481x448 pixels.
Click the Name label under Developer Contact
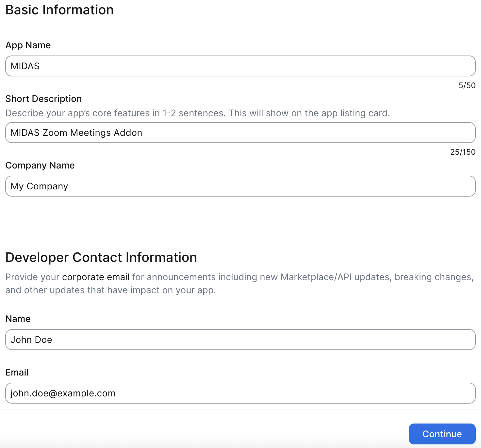coord(18,319)
